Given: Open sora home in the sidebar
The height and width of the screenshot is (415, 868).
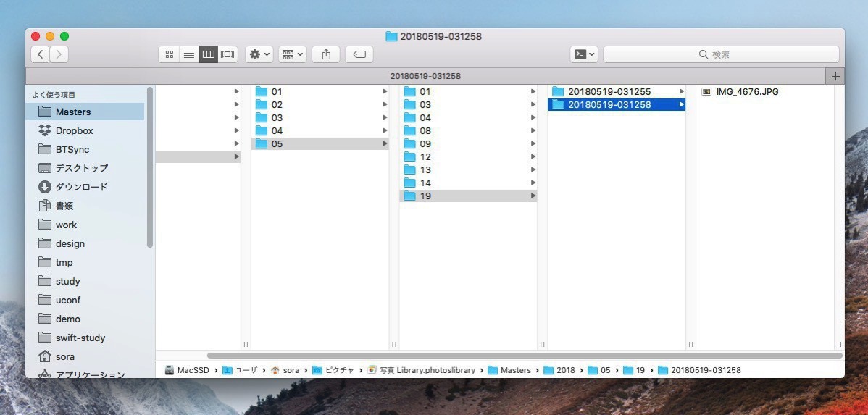Looking at the screenshot, I should [85, 356].
